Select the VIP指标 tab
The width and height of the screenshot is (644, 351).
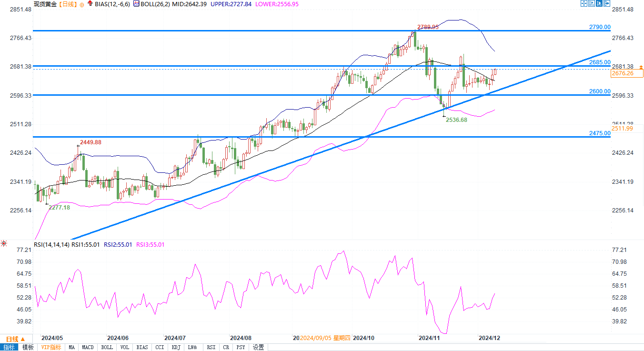(x=51, y=347)
